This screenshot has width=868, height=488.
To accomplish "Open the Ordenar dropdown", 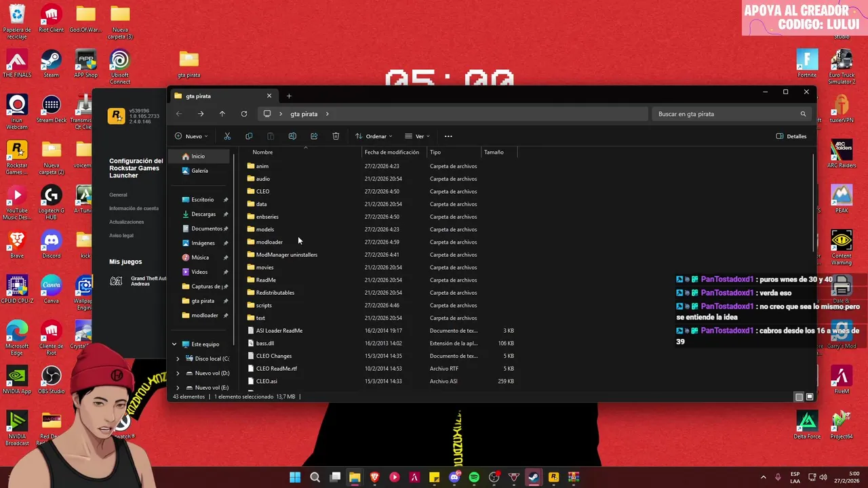I will (x=374, y=136).
